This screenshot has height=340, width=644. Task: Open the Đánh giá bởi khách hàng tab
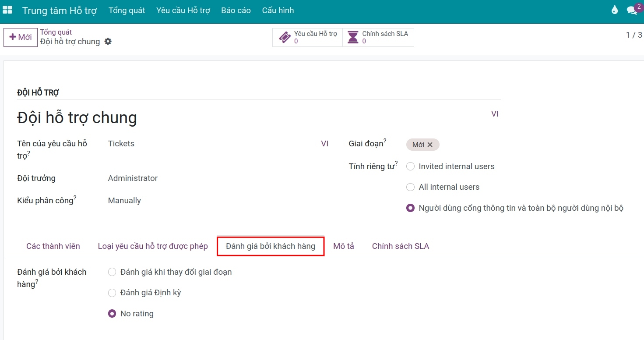[271, 246]
